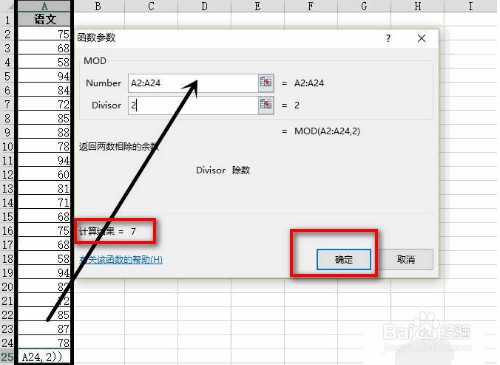500x365 pixels.
Task: Select cell A23 containing 87
Action: pos(44,329)
